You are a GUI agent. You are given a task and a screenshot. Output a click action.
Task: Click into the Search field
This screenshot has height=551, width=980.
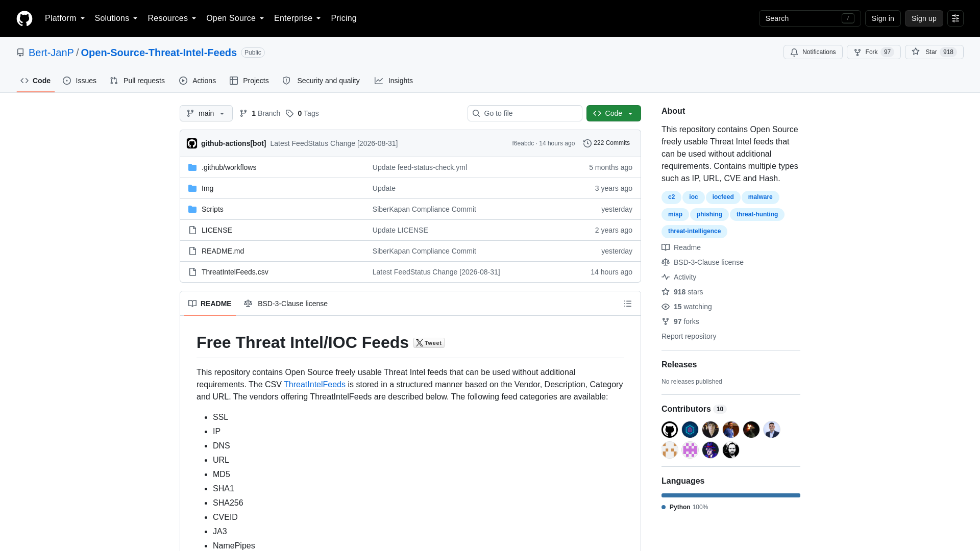coord(810,18)
